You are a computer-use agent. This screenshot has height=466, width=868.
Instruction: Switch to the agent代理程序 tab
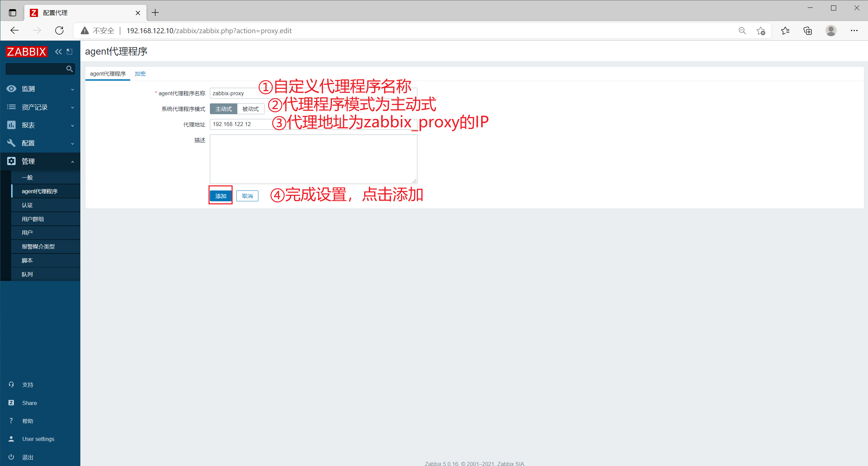point(108,74)
